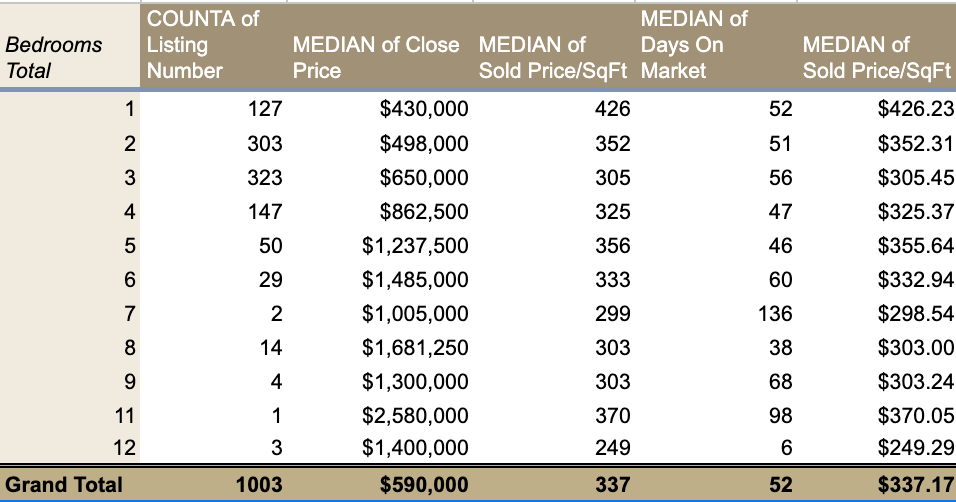
Task: Select the $426.23 sold price cell
Action: 915,110
